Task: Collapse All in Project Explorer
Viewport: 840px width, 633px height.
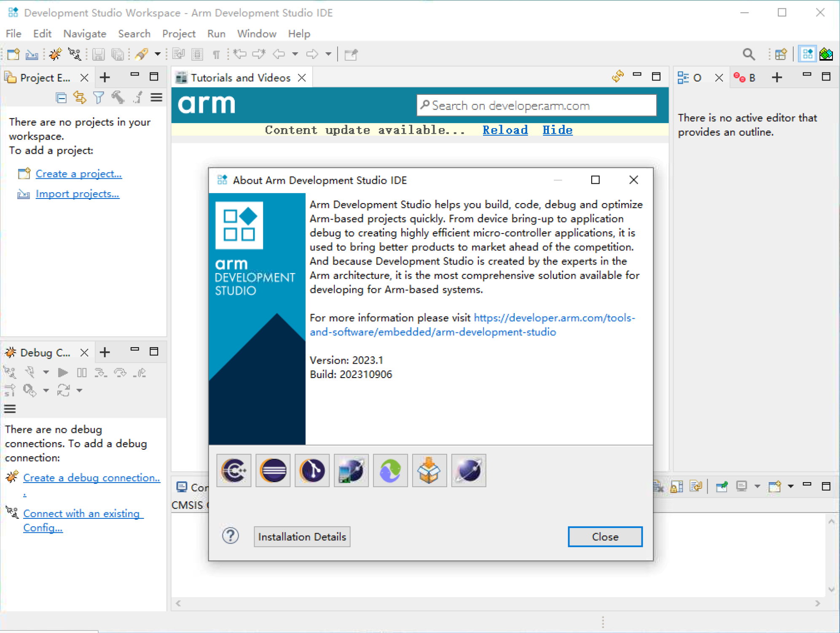Action: [61, 98]
